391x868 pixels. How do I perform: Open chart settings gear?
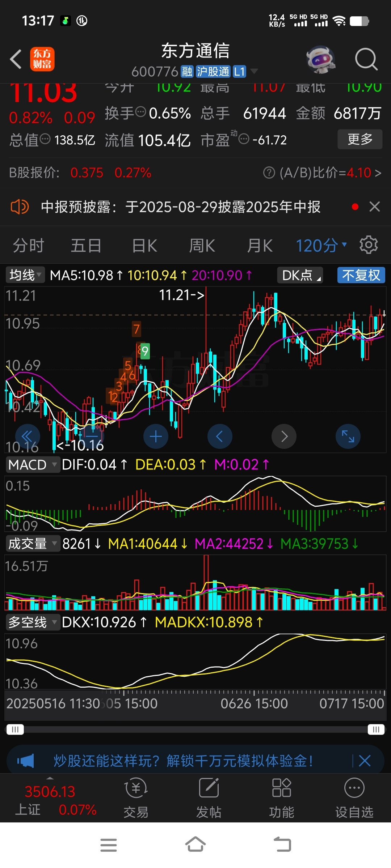(369, 245)
